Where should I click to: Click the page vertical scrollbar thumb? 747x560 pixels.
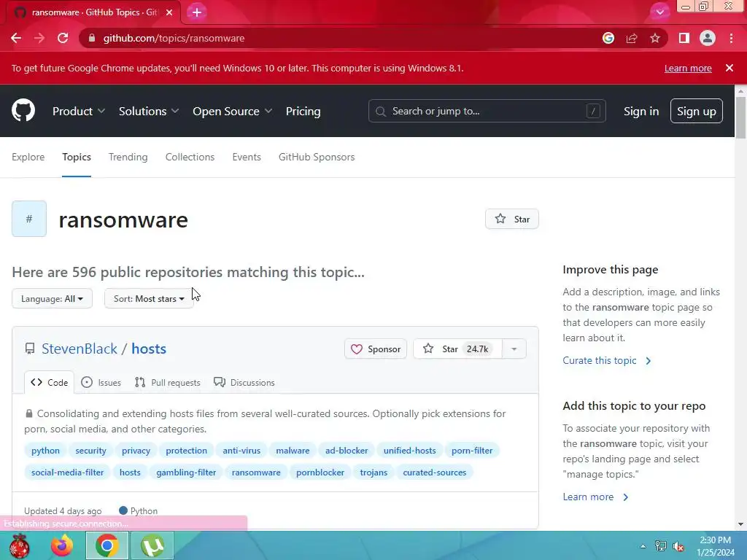click(740, 117)
